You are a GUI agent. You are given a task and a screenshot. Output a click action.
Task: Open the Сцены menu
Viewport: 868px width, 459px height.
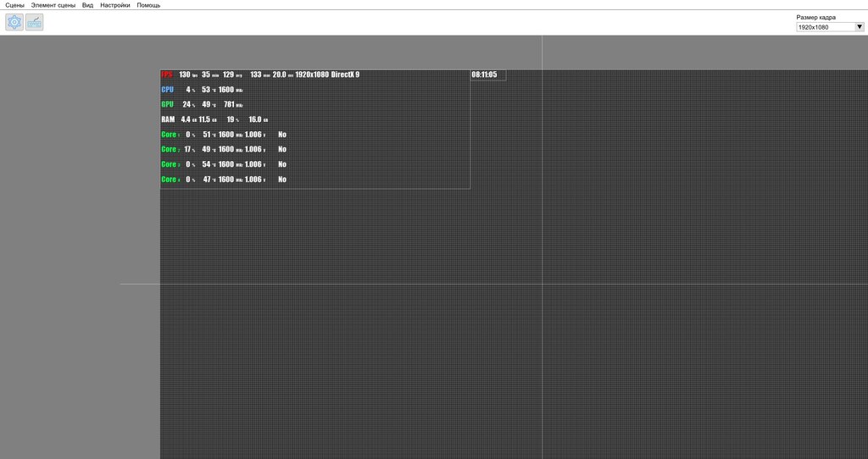tap(15, 5)
